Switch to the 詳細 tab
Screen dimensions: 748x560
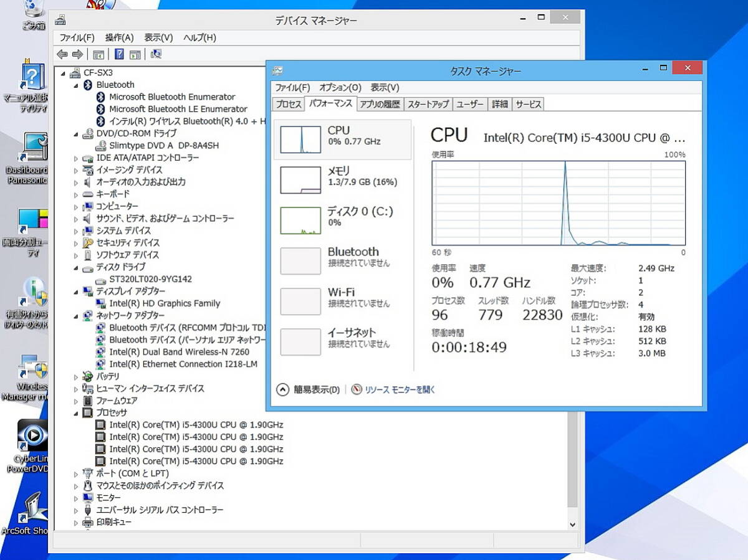coord(500,105)
